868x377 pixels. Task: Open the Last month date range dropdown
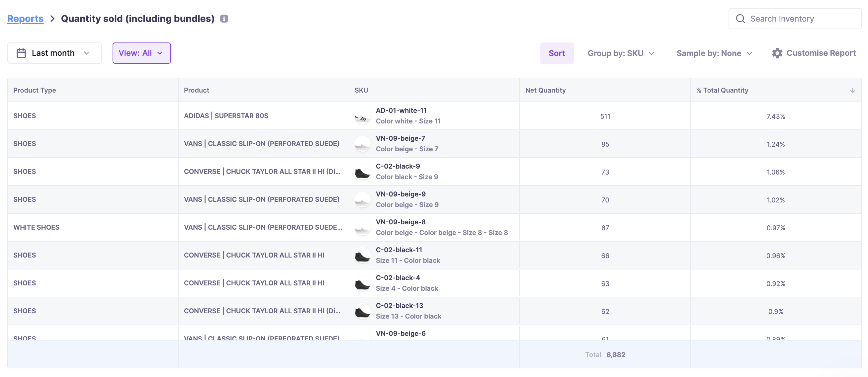(54, 53)
